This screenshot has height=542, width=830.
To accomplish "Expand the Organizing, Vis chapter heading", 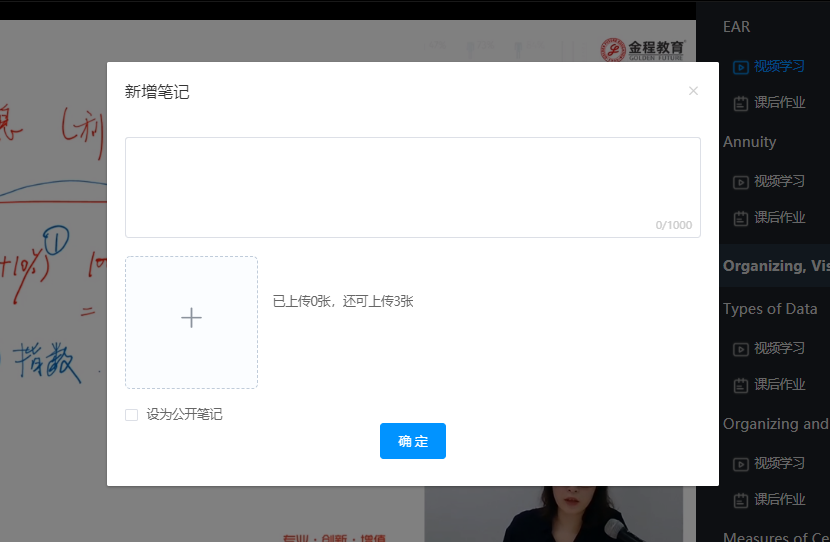I will tap(775, 266).
